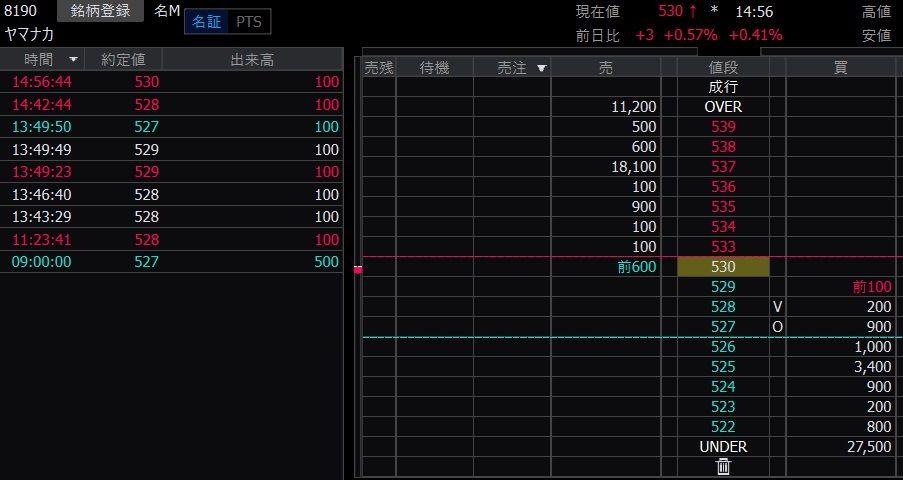
Task: Click the 約定値 column header
Action: tap(123, 60)
